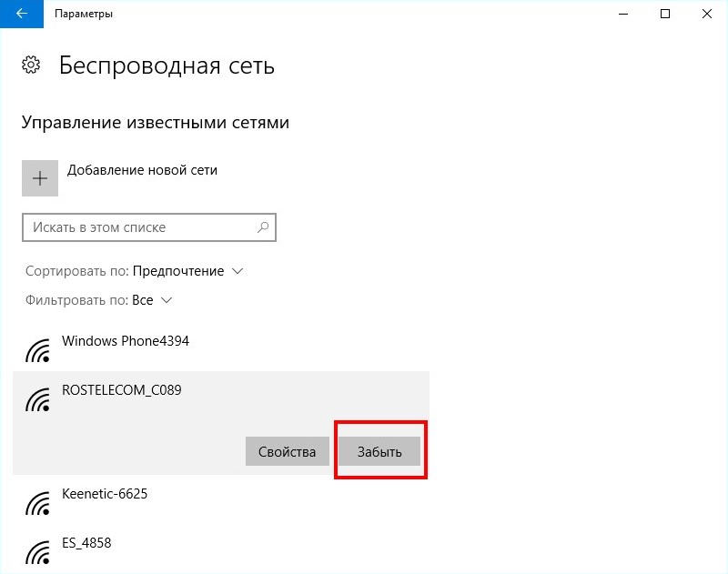Focus the Искать в этом списке field
This screenshot has width=728, height=574.
[149, 227]
